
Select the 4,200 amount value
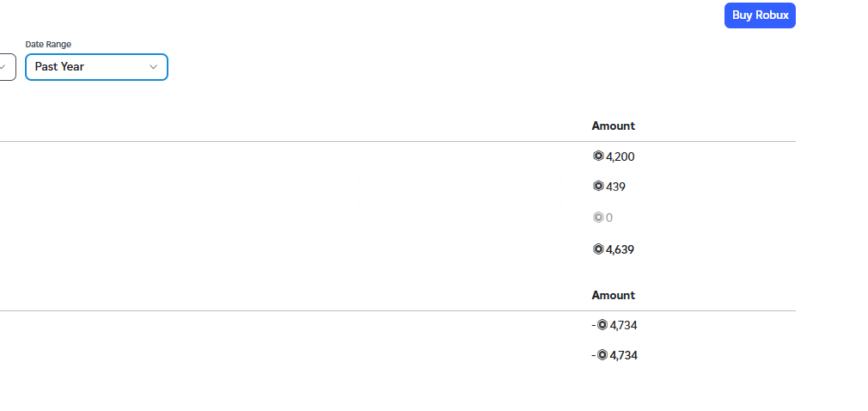[x=620, y=156]
